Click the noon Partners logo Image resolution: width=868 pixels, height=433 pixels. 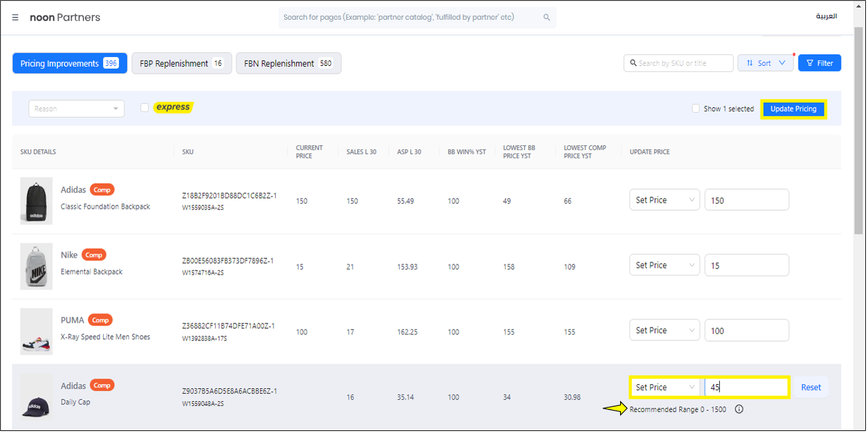pos(65,18)
